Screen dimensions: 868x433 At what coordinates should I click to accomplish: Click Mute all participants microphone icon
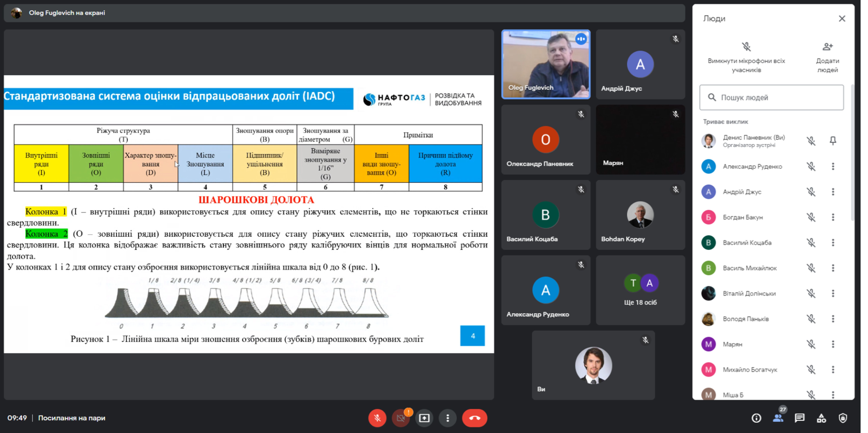[x=746, y=47]
